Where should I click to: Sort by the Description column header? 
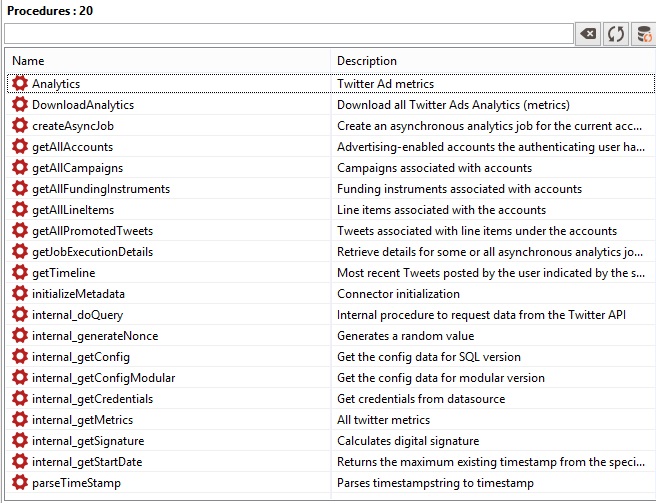pos(492,61)
